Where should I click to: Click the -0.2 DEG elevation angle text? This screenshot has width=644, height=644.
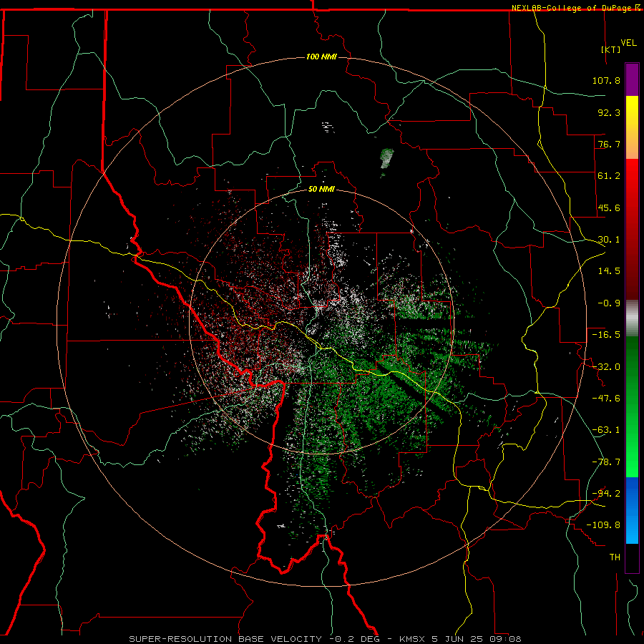pyautogui.click(x=356, y=639)
